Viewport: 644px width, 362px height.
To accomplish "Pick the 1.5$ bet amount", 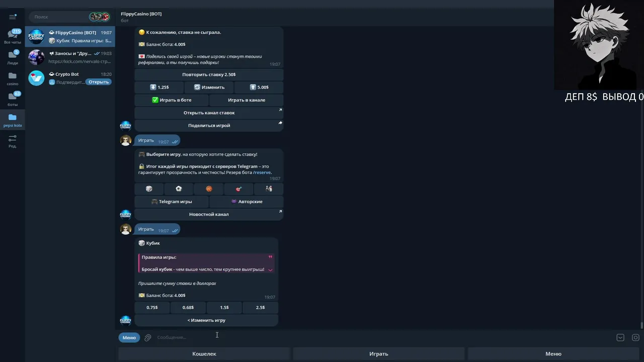I will (224, 307).
